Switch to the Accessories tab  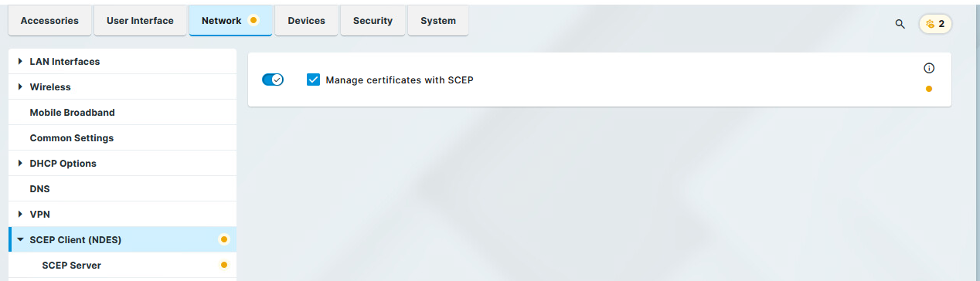coord(49,21)
